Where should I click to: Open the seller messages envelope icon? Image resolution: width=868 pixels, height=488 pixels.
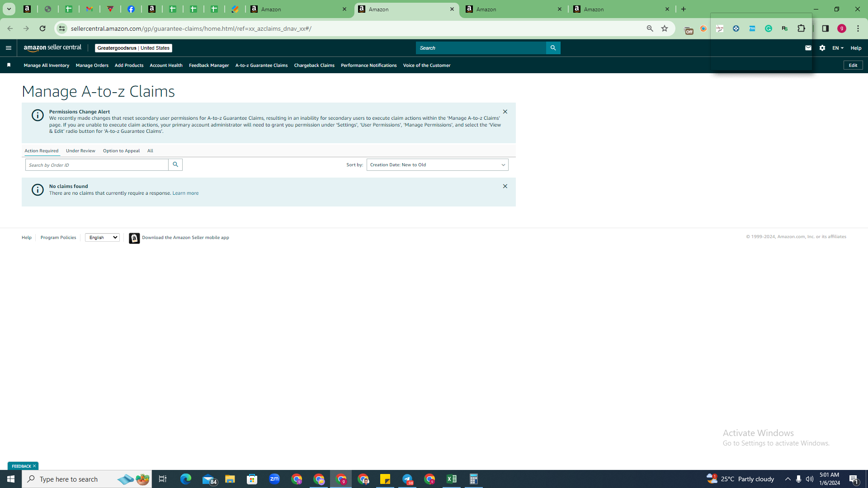(808, 48)
